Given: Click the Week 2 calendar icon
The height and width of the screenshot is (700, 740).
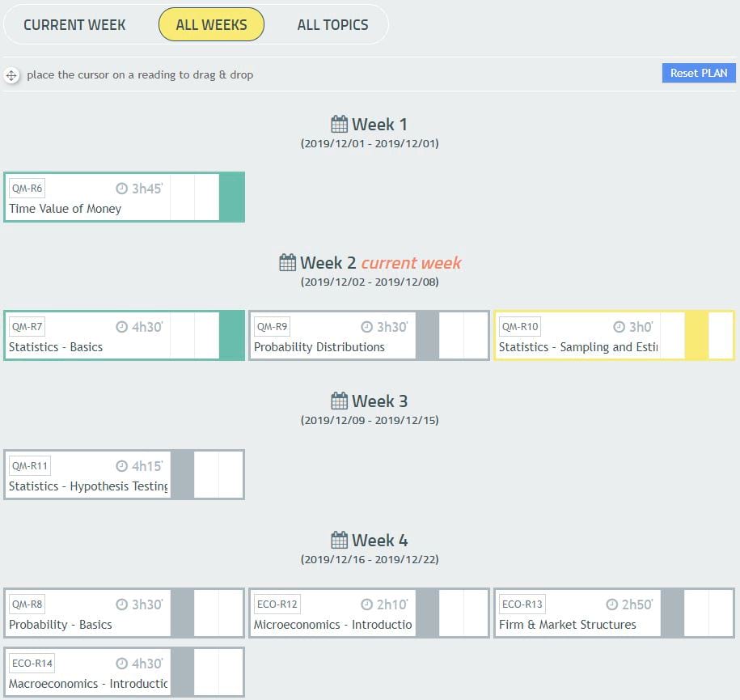Looking at the screenshot, I should click(x=288, y=263).
